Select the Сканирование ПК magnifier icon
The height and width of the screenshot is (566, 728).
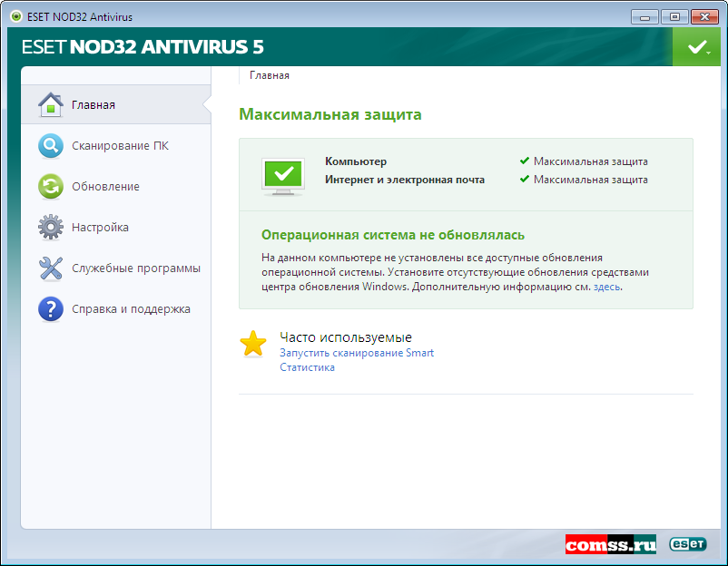(x=51, y=145)
